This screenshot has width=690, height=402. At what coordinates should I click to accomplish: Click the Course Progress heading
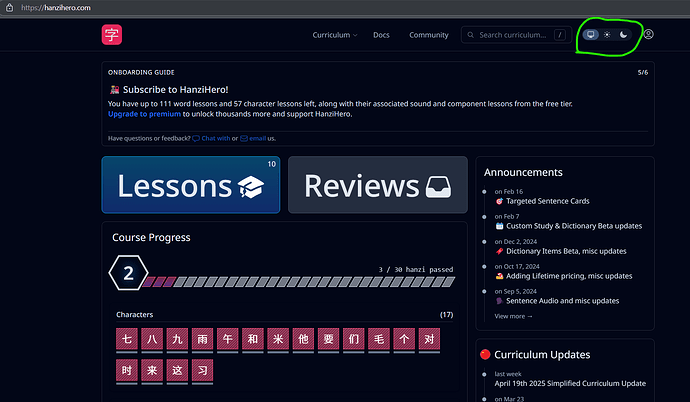coord(151,238)
